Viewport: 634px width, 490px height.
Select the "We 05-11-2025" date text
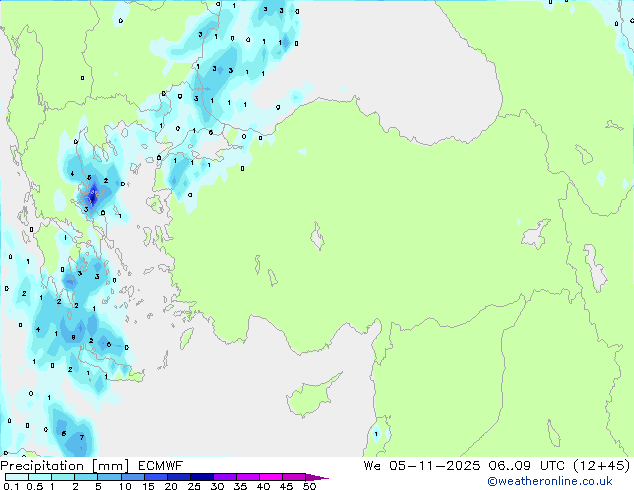coord(422,465)
